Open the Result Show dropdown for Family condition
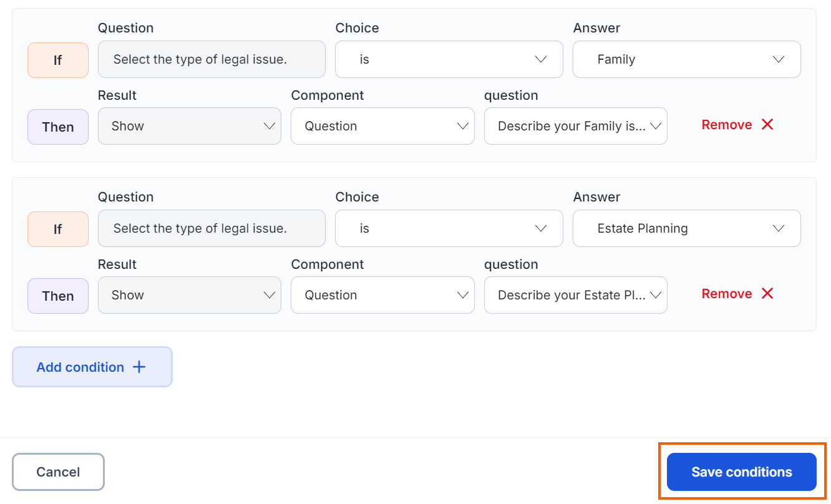The width and height of the screenshot is (831, 504). (190, 126)
